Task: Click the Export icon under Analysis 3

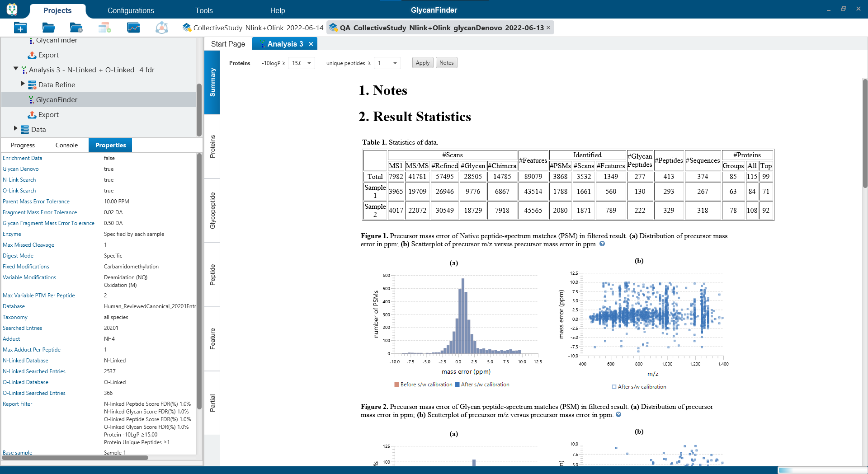Action: click(x=32, y=114)
